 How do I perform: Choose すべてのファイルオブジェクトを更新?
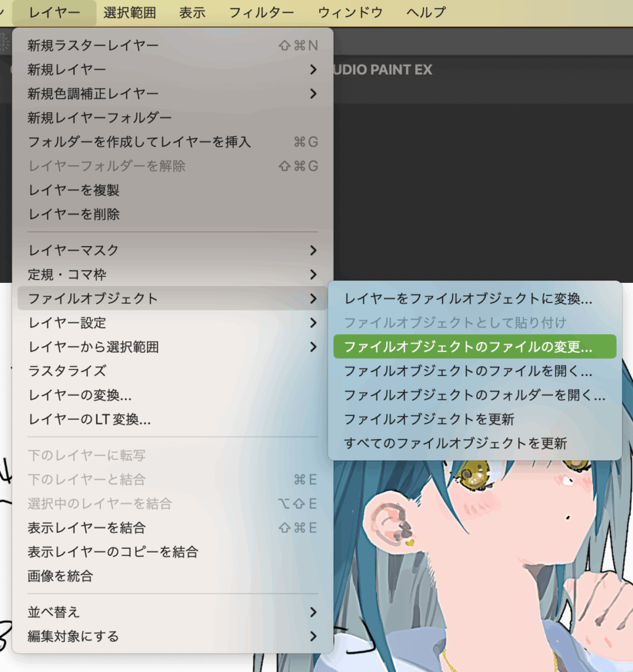[475, 443]
